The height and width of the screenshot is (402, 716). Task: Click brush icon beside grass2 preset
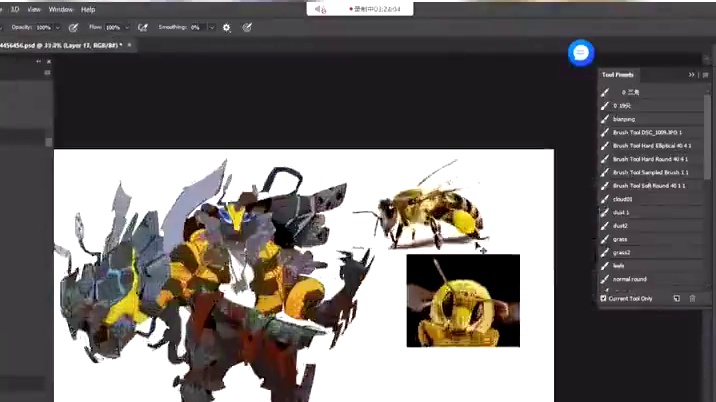605,253
